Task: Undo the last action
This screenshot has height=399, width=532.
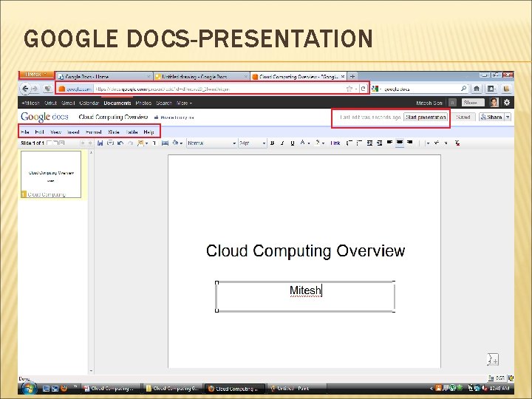Action: coord(120,143)
